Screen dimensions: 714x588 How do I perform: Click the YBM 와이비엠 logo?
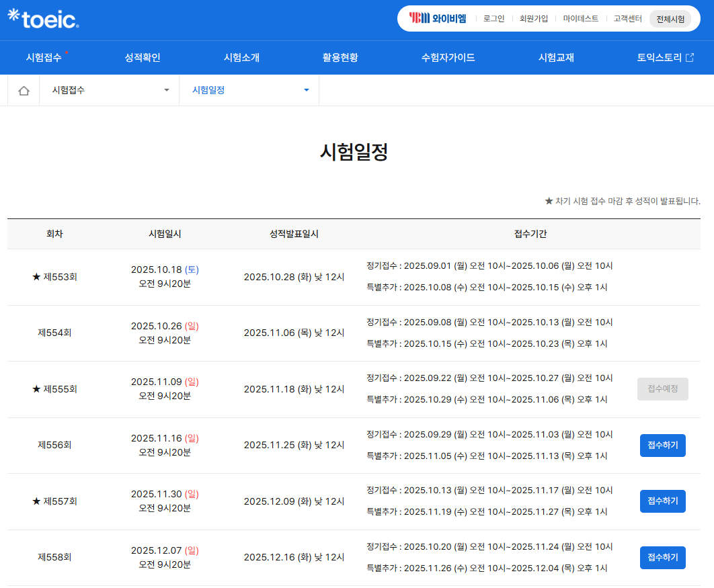[x=437, y=19]
